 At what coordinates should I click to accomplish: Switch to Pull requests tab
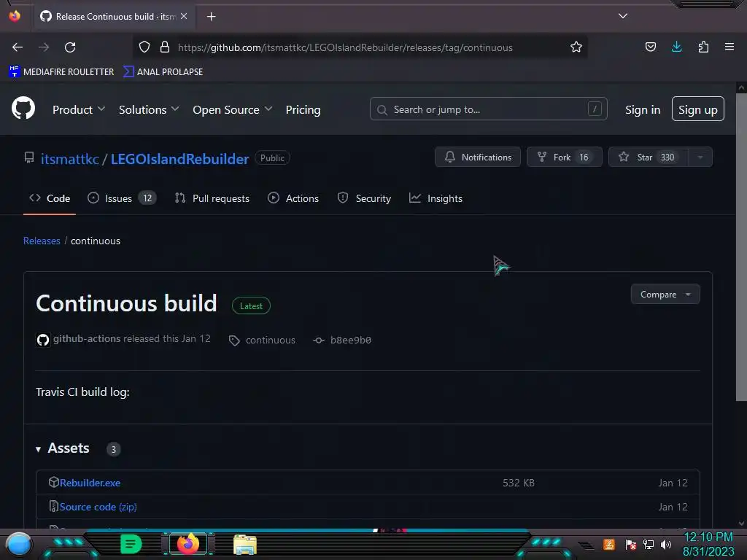click(x=212, y=198)
